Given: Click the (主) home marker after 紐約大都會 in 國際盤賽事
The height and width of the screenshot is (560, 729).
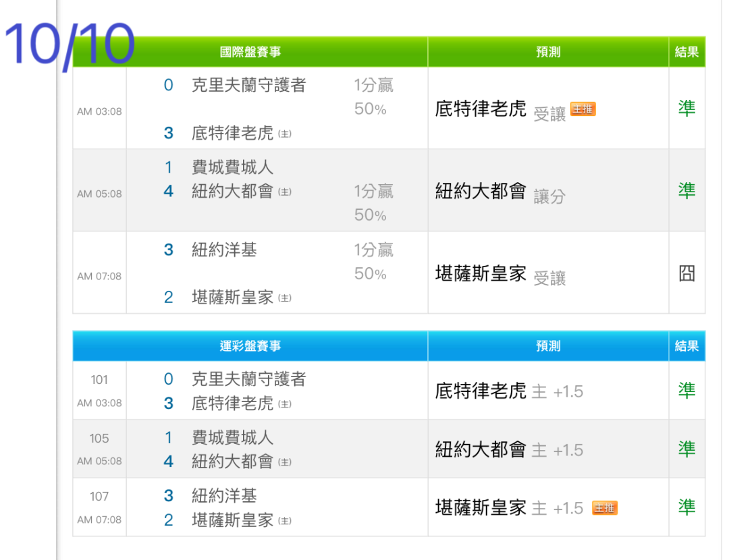Looking at the screenshot, I should pyautogui.click(x=285, y=192).
